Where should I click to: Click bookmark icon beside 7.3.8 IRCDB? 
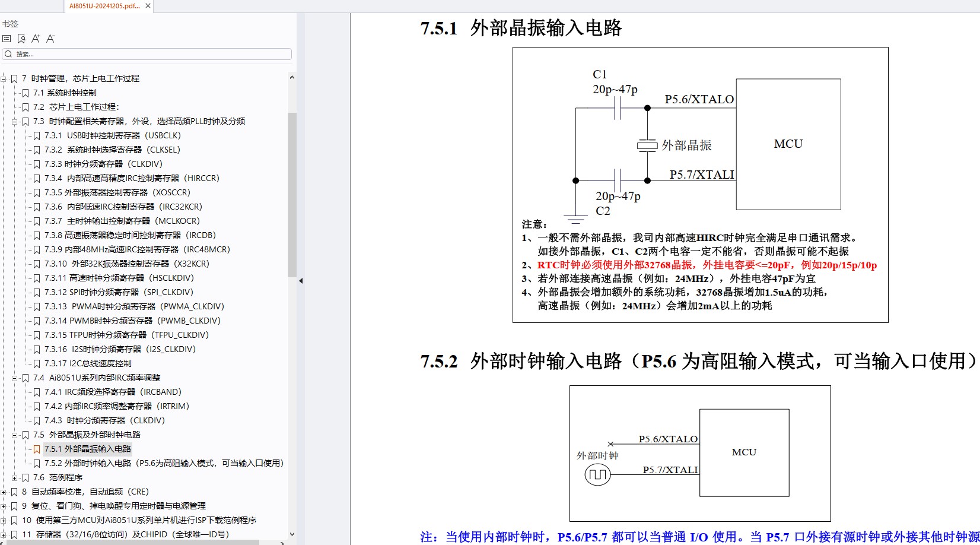click(37, 235)
